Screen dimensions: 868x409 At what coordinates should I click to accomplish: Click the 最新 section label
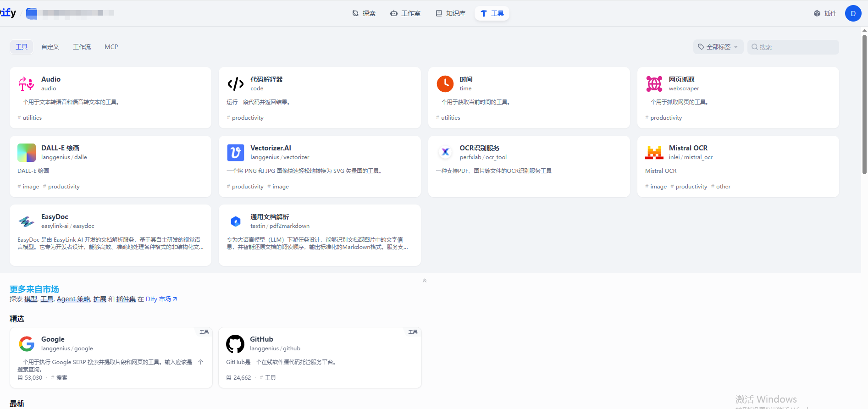(17, 403)
